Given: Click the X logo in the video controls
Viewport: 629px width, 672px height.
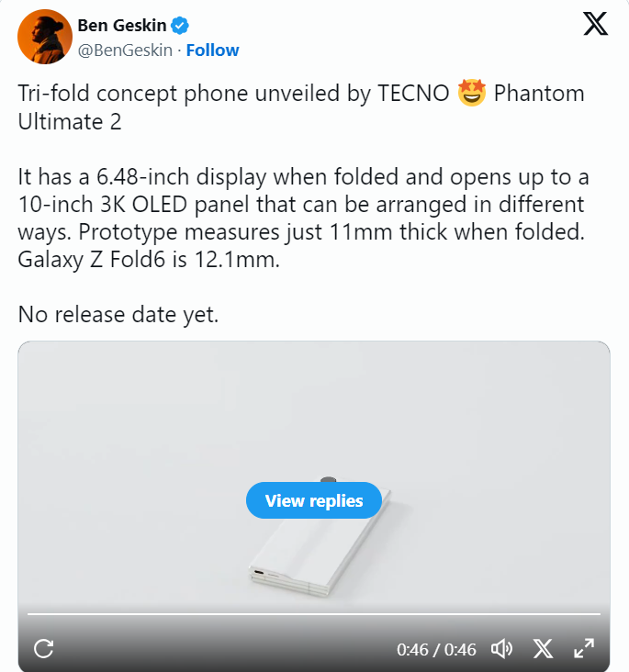Looking at the screenshot, I should (x=544, y=649).
